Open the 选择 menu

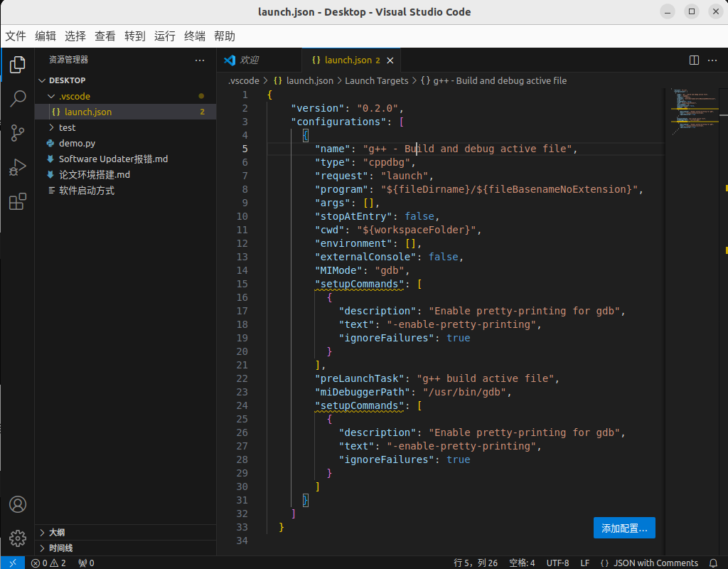tap(75, 36)
